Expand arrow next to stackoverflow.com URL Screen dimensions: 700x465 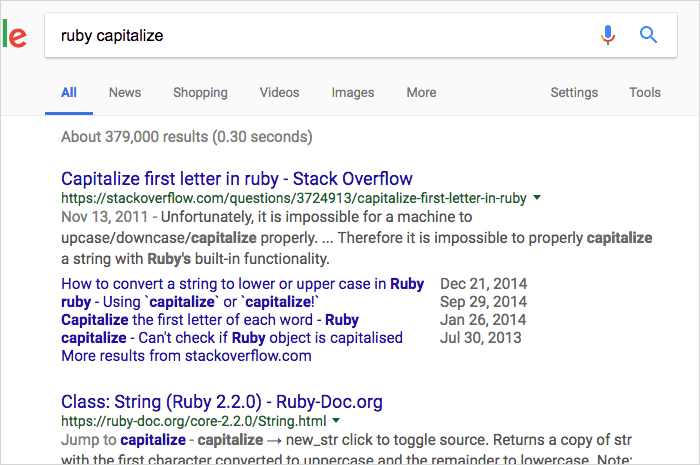click(x=537, y=197)
